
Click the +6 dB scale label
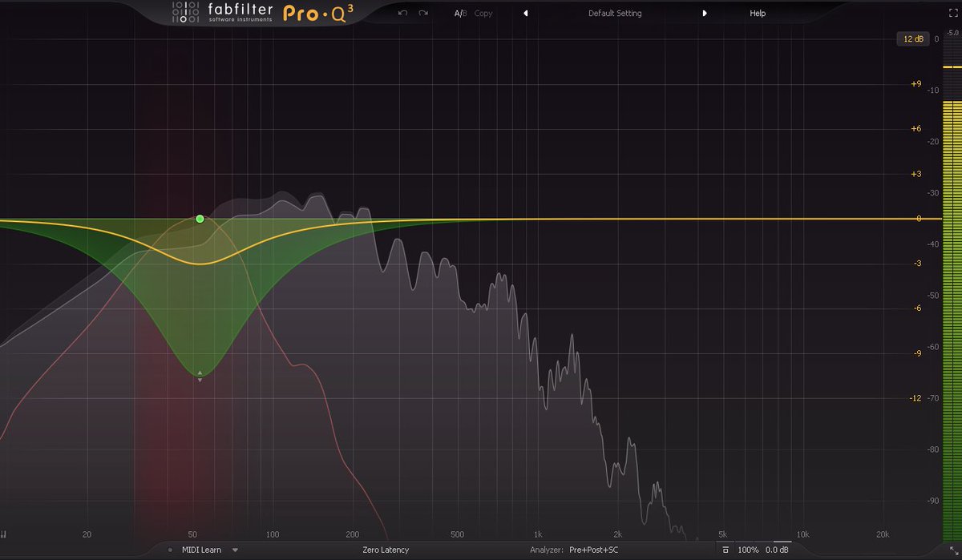coord(916,128)
